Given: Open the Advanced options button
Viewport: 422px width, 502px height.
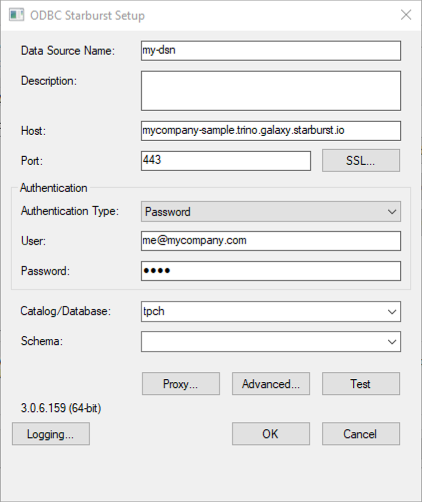Looking at the screenshot, I should (271, 384).
